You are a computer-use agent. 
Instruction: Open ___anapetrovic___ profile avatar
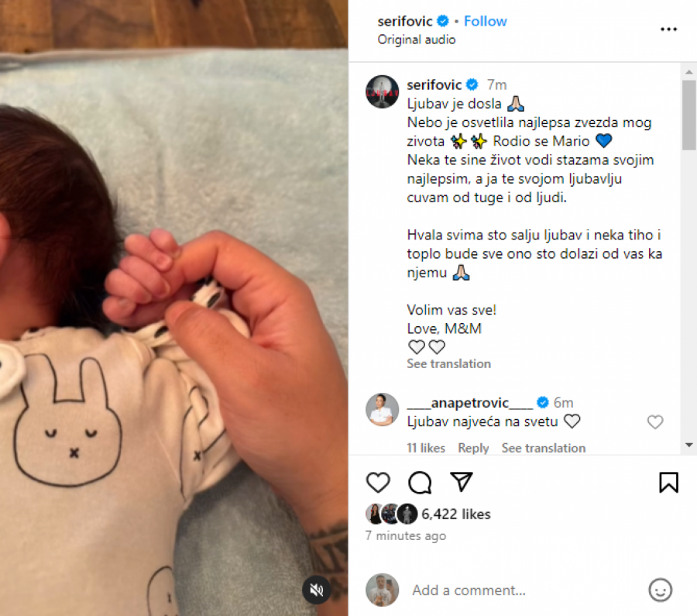click(382, 410)
